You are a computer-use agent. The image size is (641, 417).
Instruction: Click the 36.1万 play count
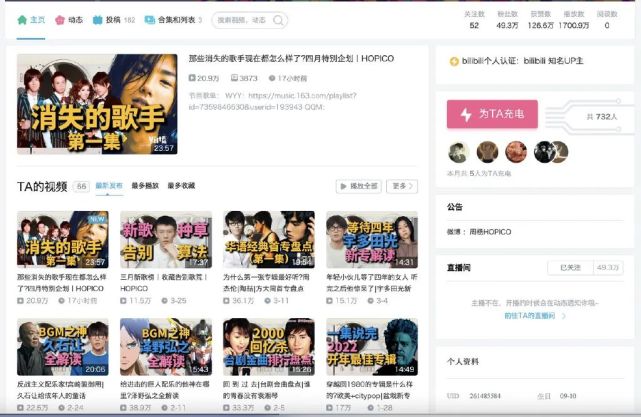tap(243, 300)
